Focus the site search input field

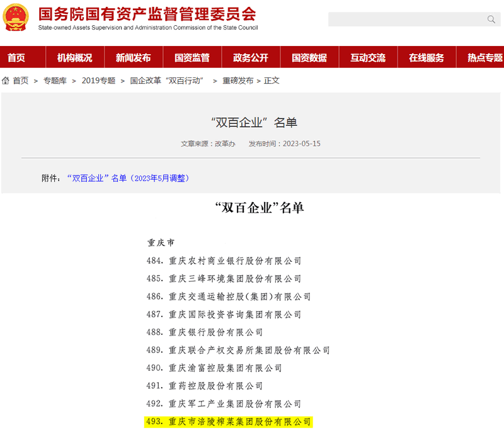point(414,20)
